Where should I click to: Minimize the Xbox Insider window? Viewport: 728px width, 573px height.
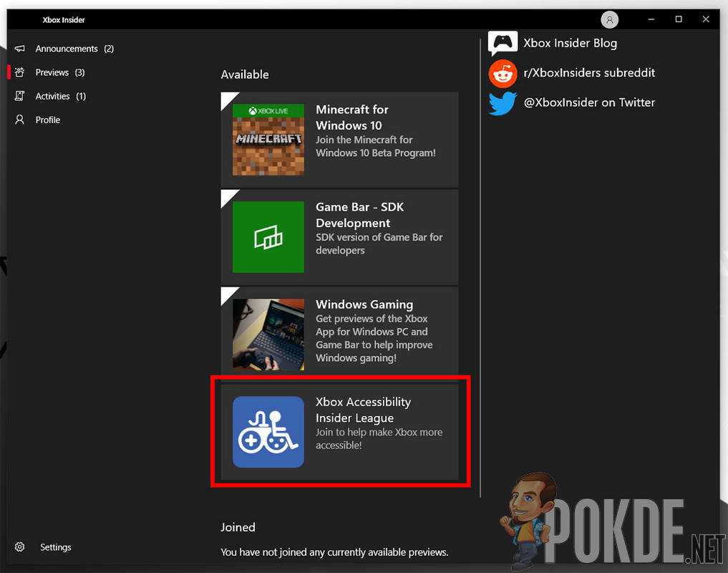pos(651,19)
